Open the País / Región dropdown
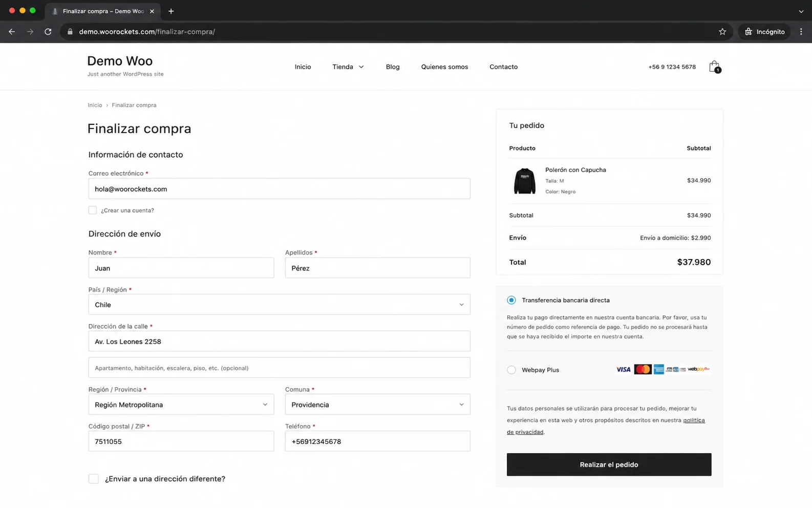The width and height of the screenshot is (812, 508). tap(279, 305)
